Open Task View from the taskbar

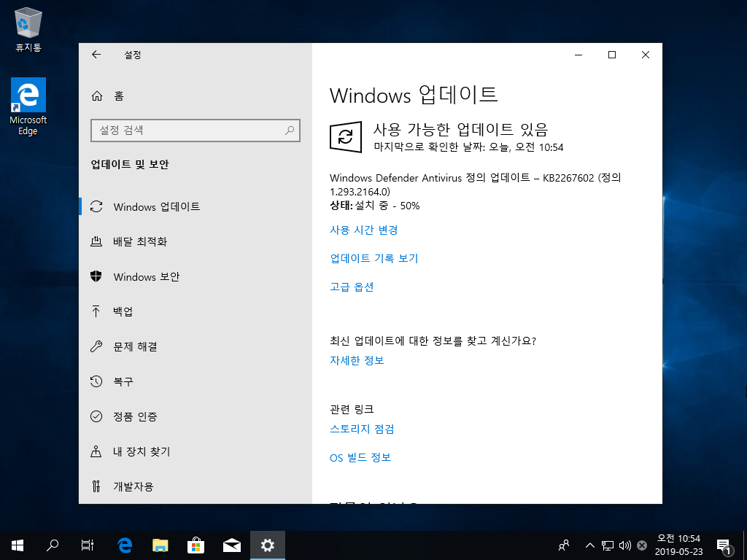(88, 545)
